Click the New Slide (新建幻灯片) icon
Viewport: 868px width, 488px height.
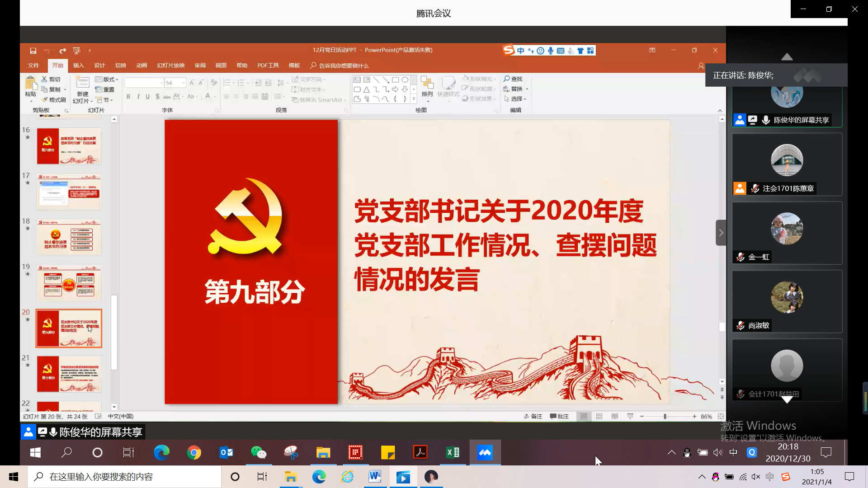[x=82, y=83]
